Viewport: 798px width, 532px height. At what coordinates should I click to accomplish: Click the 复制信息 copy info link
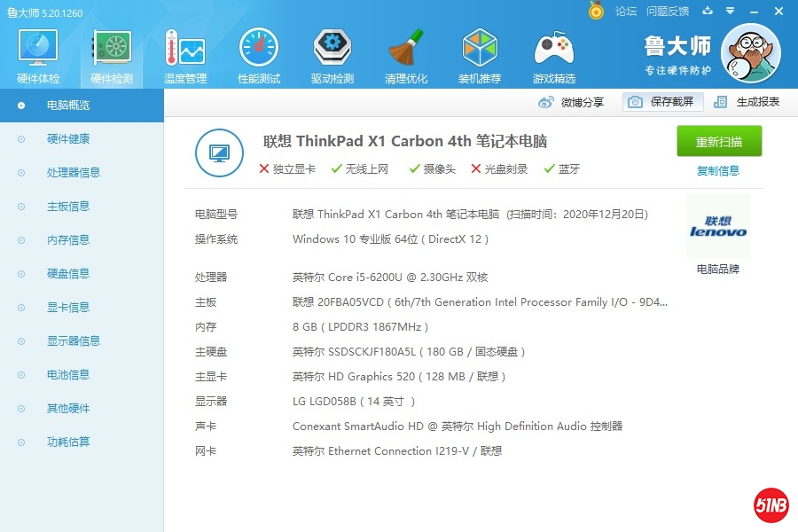[x=718, y=171]
